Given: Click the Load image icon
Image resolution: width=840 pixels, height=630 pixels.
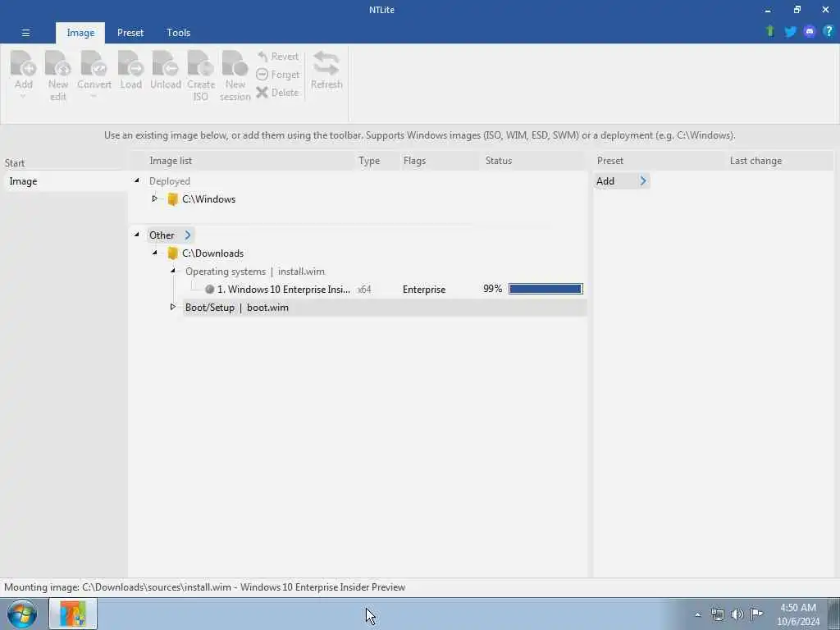Looking at the screenshot, I should coord(130,64).
